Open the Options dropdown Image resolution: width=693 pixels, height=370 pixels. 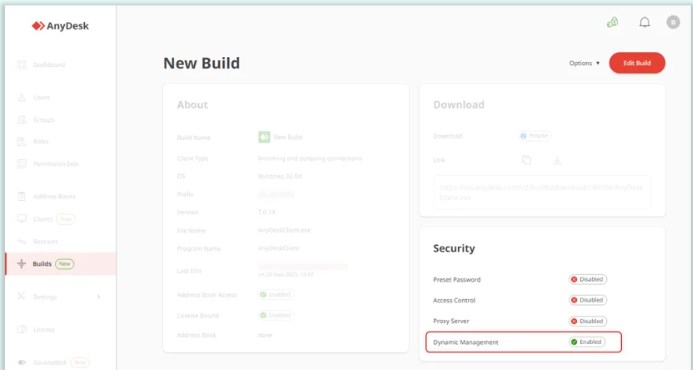point(584,63)
